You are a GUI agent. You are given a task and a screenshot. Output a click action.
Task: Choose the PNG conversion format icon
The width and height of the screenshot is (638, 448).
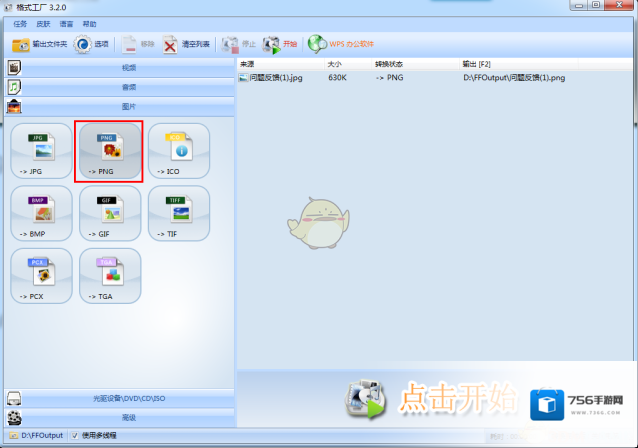pyautogui.click(x=108, y=151)
